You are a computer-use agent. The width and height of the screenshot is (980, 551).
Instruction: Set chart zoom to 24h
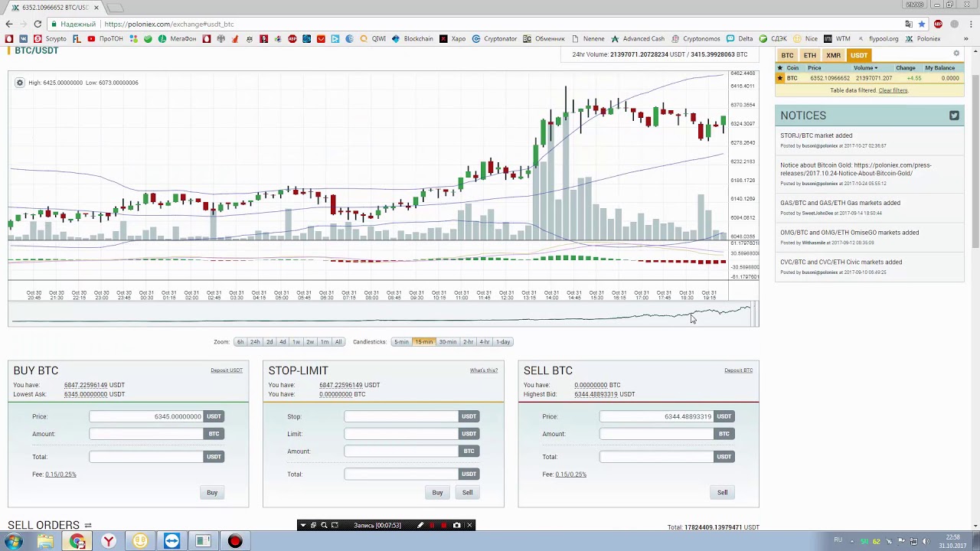click(x=255, y=342)
